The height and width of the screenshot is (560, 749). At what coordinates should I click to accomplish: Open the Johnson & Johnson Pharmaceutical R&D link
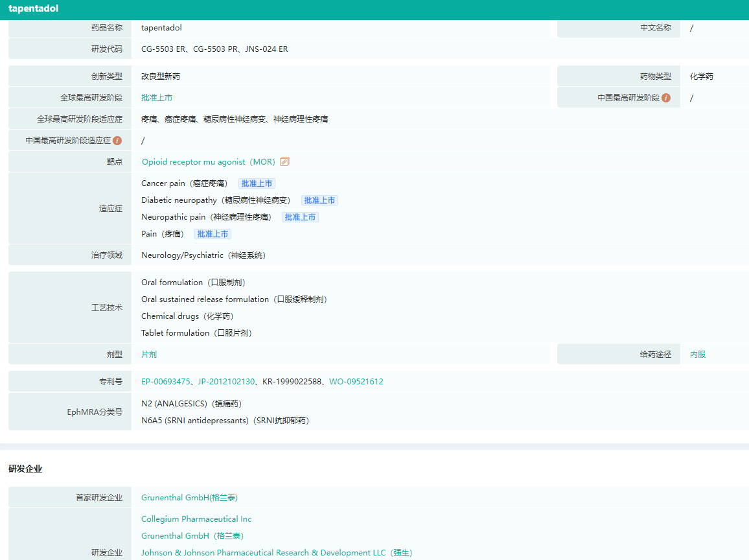[x=277, y=553]
